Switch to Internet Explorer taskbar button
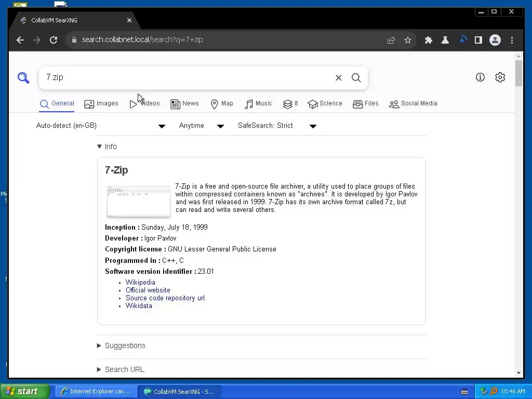The height and width of the screenshot is (399, 532). (96, 392)
